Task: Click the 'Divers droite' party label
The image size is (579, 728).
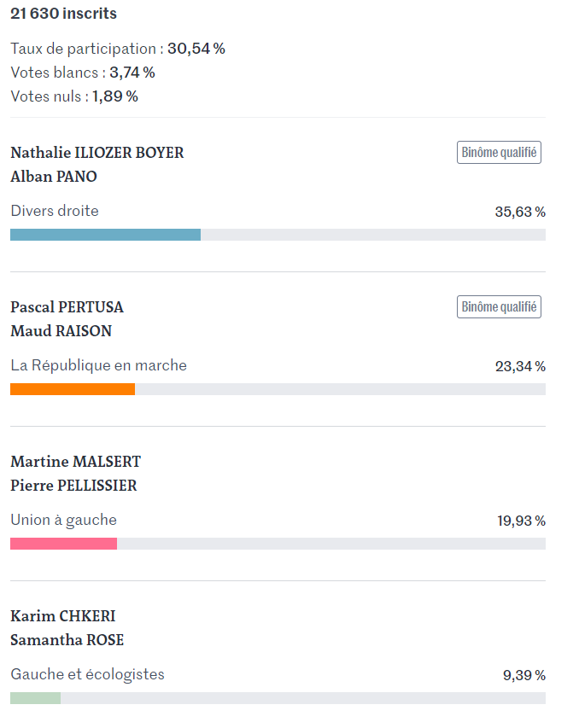Action: [55, 211]
